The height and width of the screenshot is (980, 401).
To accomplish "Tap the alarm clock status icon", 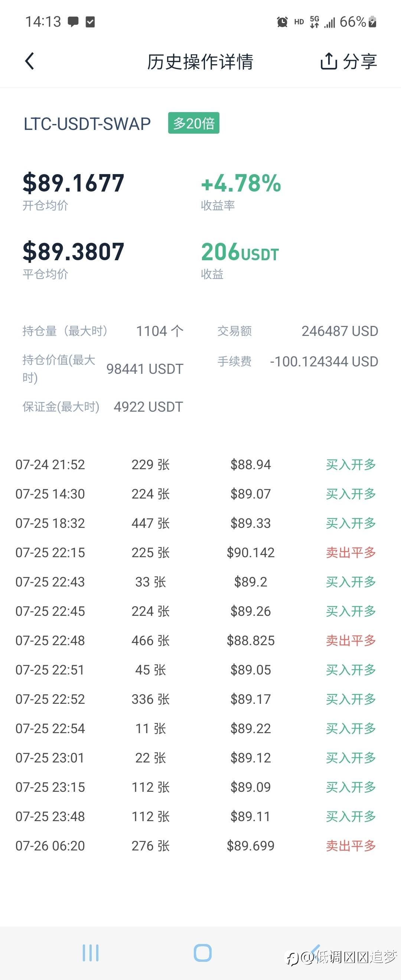I will pos(282,22).
